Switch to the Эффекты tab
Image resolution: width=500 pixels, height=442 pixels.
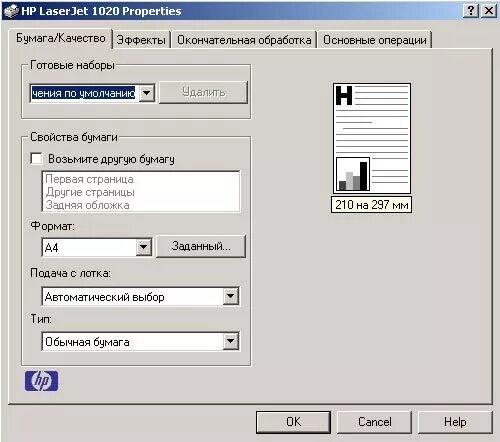[141, 40]
